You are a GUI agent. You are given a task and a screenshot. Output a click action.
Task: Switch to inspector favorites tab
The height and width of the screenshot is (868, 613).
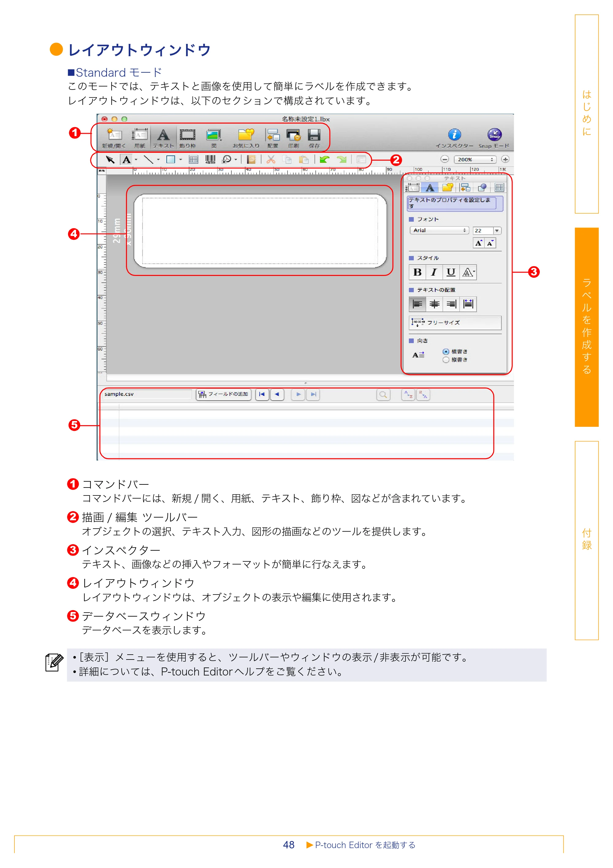448,188
